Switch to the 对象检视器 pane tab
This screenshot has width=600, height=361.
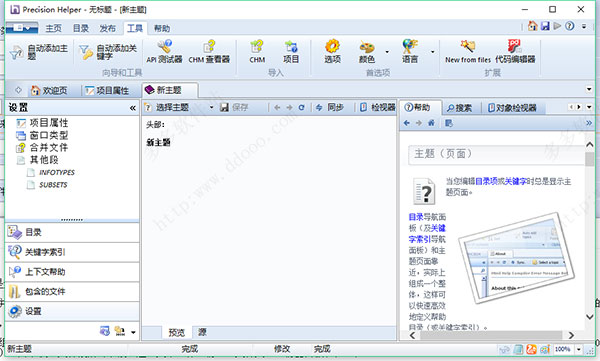512,108
